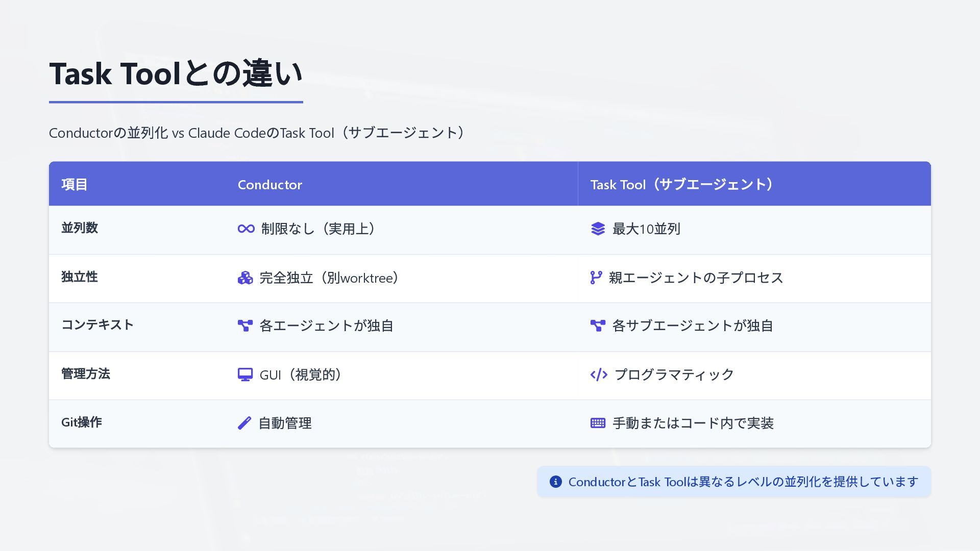Click the layers stack icon beside 最大10並列

click(x=598, y=229)
